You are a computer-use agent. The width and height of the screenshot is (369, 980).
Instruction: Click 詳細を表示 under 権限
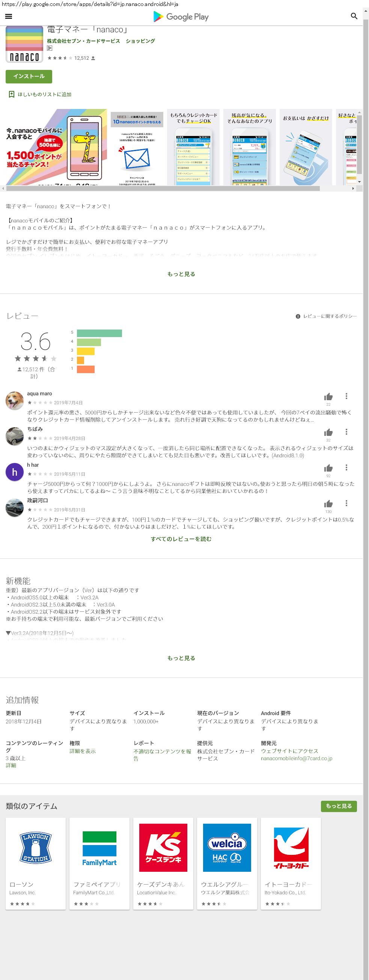click(x=83, y=751)
